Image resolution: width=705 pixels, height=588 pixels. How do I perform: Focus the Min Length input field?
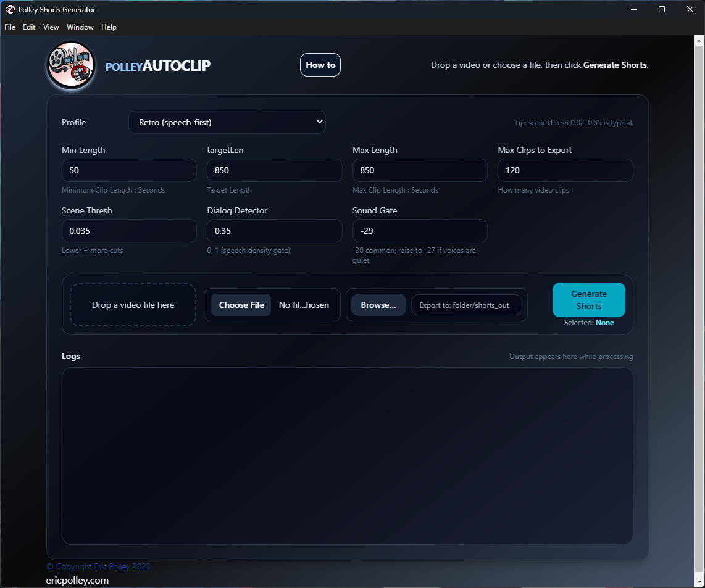click(x=129, y=170)
